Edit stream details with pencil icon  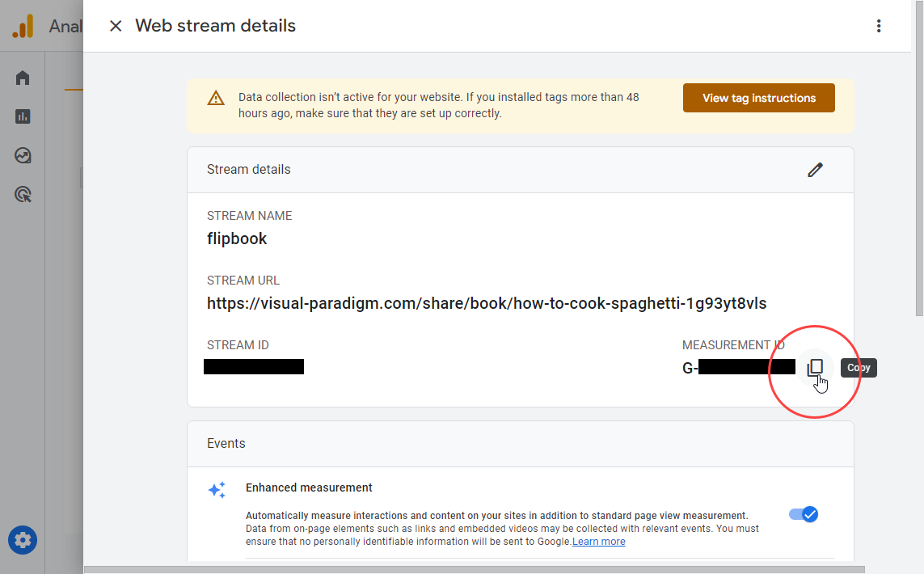click(x=815, y=170)
